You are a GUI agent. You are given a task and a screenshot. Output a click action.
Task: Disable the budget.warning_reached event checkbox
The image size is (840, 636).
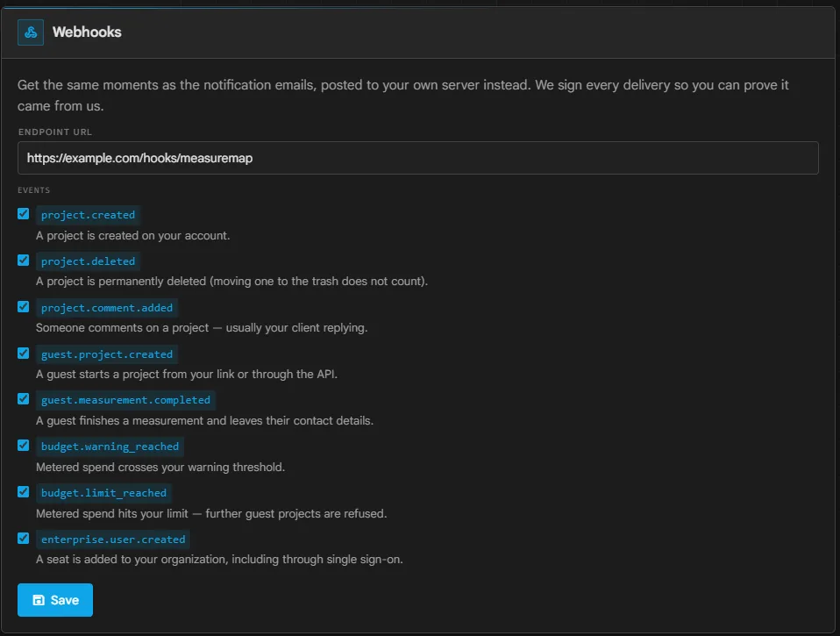pyautogui.click(x=23, y=446)
